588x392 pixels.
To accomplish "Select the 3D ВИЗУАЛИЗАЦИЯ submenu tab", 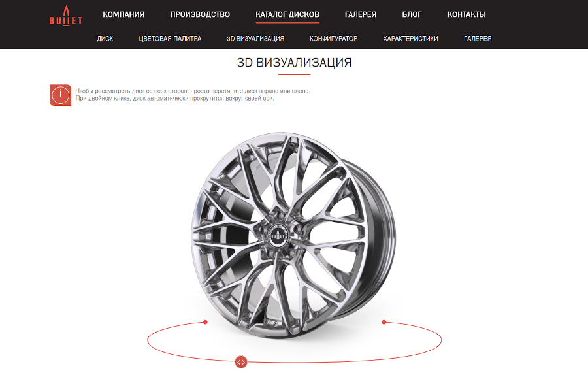I will click(255, 39).
